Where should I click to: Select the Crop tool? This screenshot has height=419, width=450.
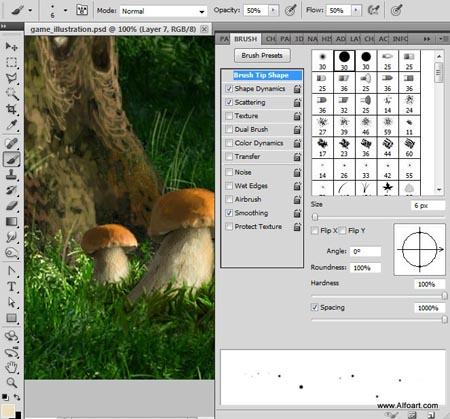click(11, 109)
